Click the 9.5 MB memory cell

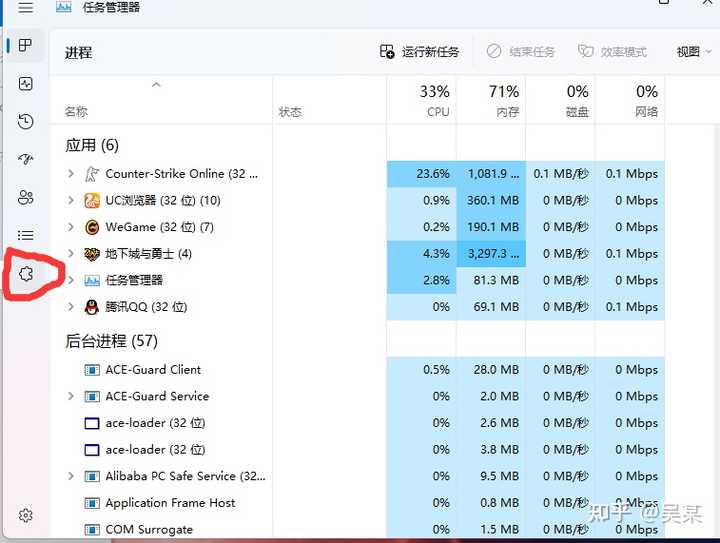[x=491, y=476]
